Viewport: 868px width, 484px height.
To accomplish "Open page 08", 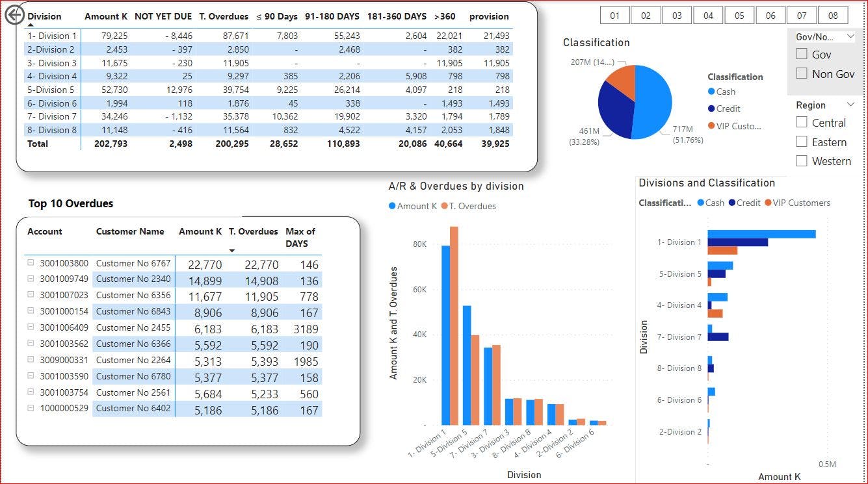I will click(832, 14).
